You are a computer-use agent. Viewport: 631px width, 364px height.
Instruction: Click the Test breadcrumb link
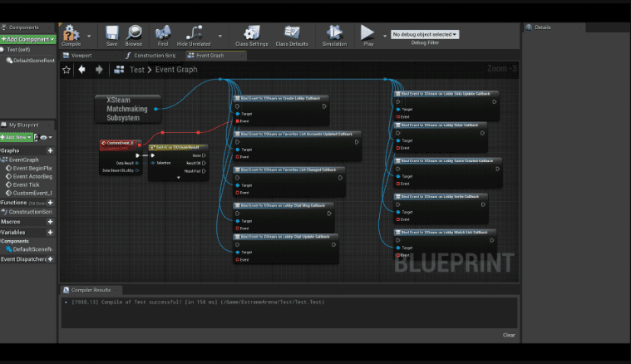coord(137,70)
